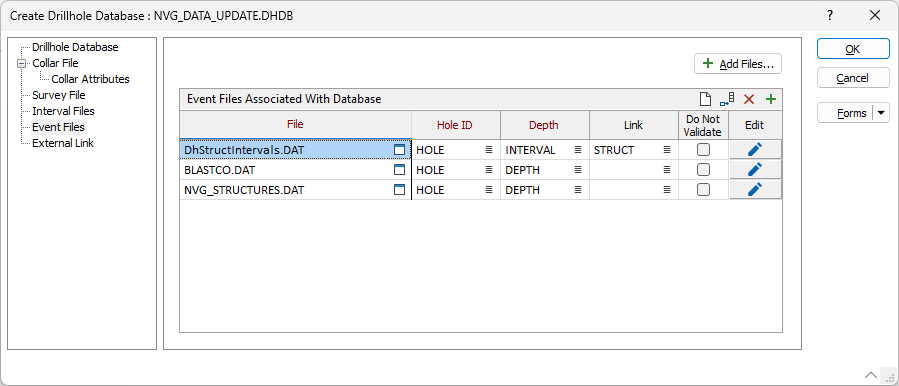Open the Forms dropdown arrow
Image resolution: width=899 pixels, height=386 pixels.
[881, 113]
